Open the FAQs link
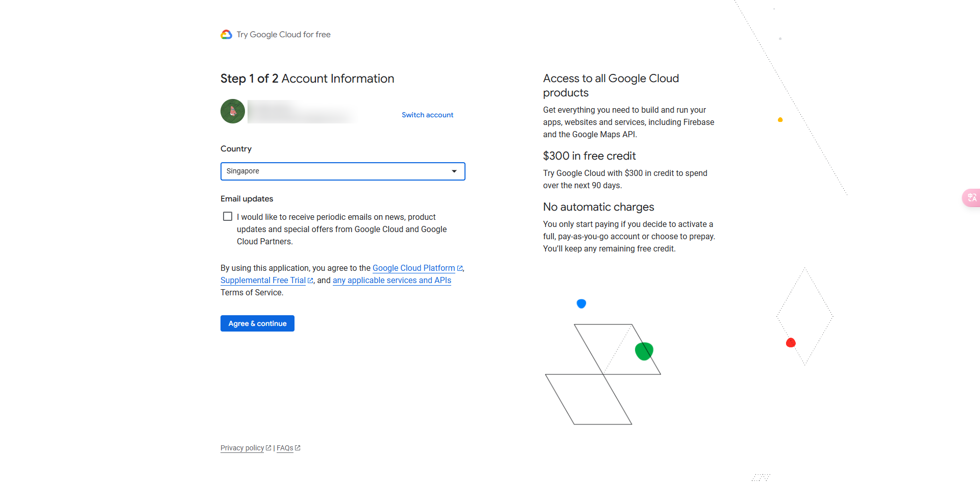 (x=285, y=448)
